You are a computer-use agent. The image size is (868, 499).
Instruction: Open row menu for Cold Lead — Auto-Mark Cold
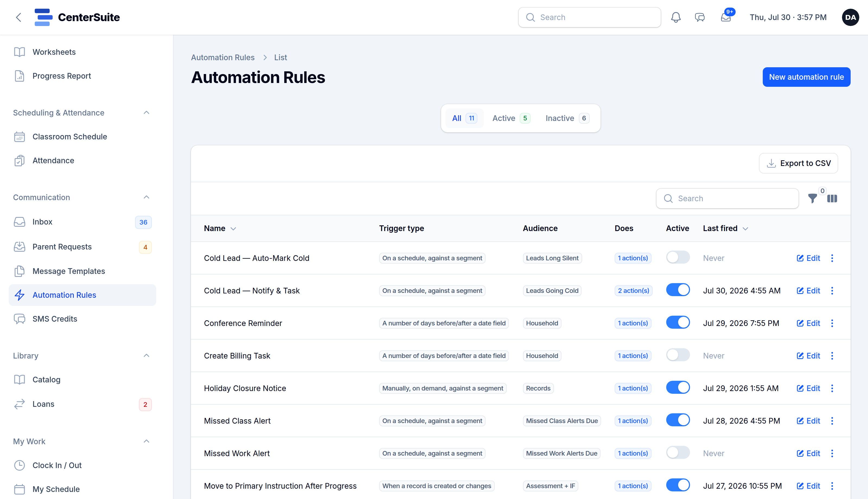832,258
